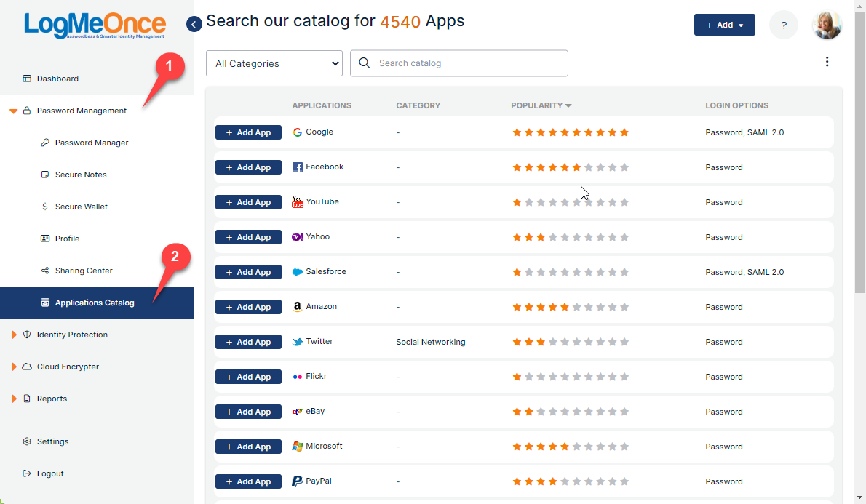Click the PayPal logo icon
This screenshot has width=866, height=504.
tap(297, 481)
